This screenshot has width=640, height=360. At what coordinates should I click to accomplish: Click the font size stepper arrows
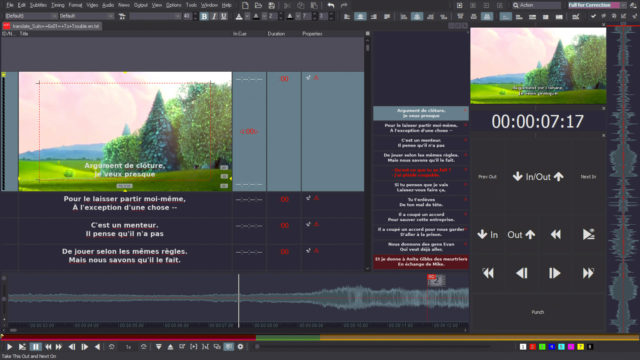(x=196, y=16)
